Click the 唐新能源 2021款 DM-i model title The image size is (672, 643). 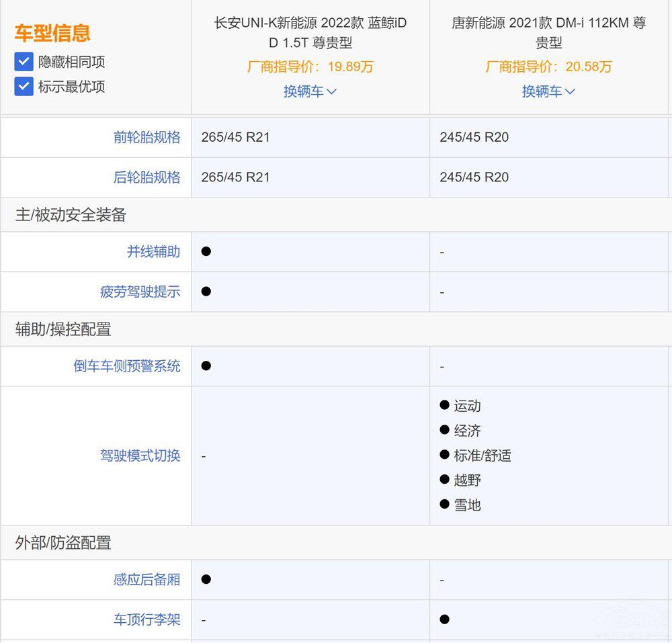click(x=548, y=33)
